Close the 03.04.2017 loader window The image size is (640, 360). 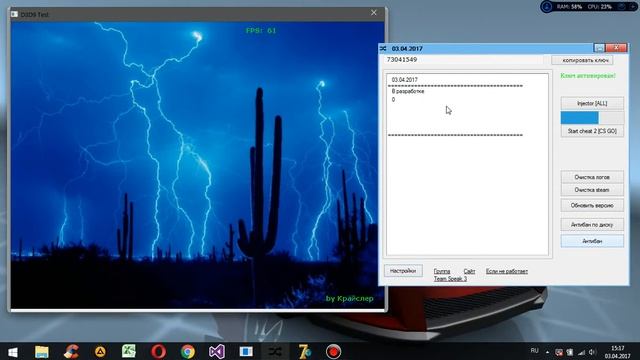tap(616, 48)
